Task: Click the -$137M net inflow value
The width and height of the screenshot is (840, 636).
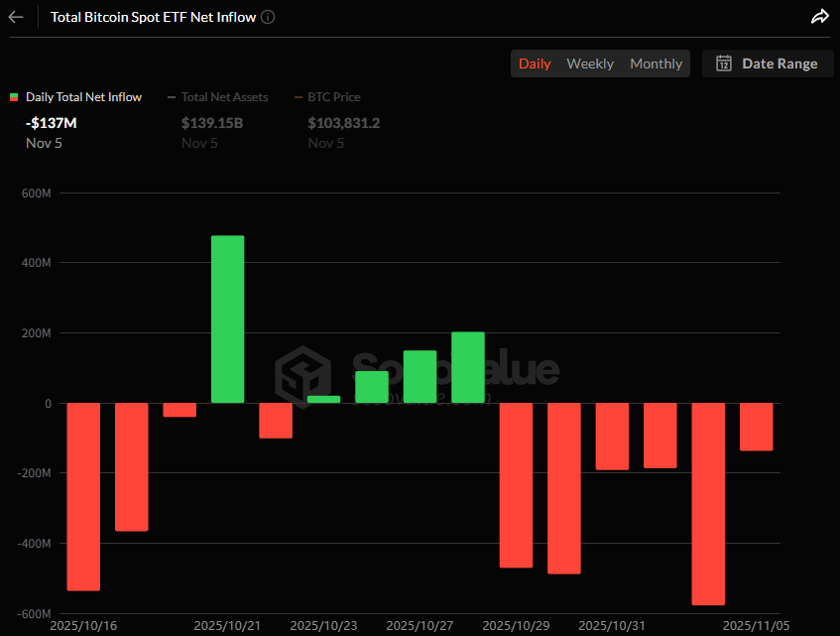Action: (51, 123)
